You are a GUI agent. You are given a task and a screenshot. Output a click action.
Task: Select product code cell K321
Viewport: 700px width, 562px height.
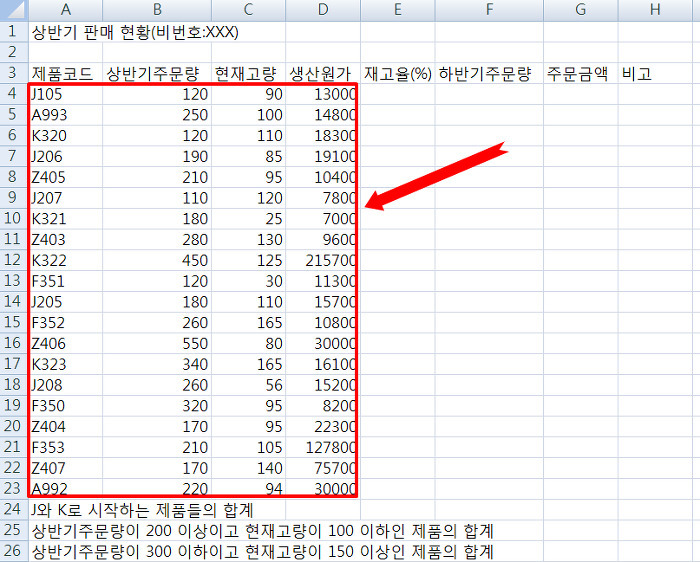click(65, 218)
